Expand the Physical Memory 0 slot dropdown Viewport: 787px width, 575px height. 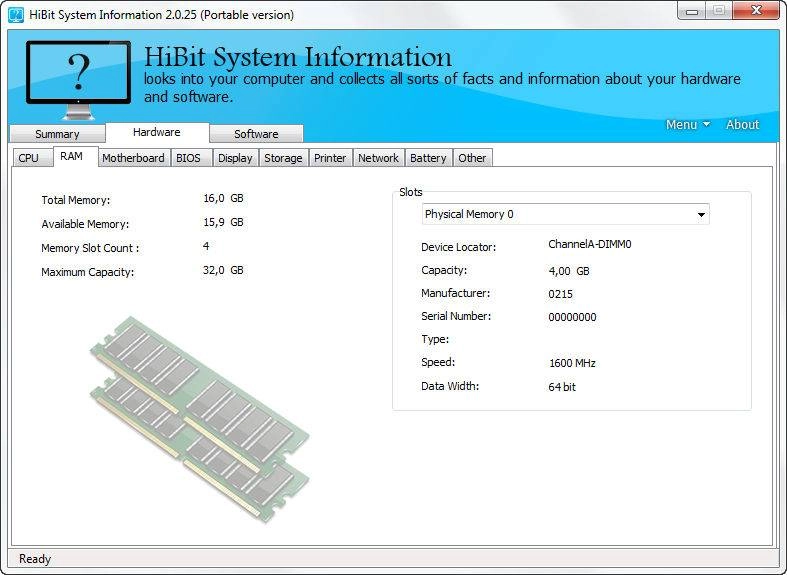coord(566,214)
